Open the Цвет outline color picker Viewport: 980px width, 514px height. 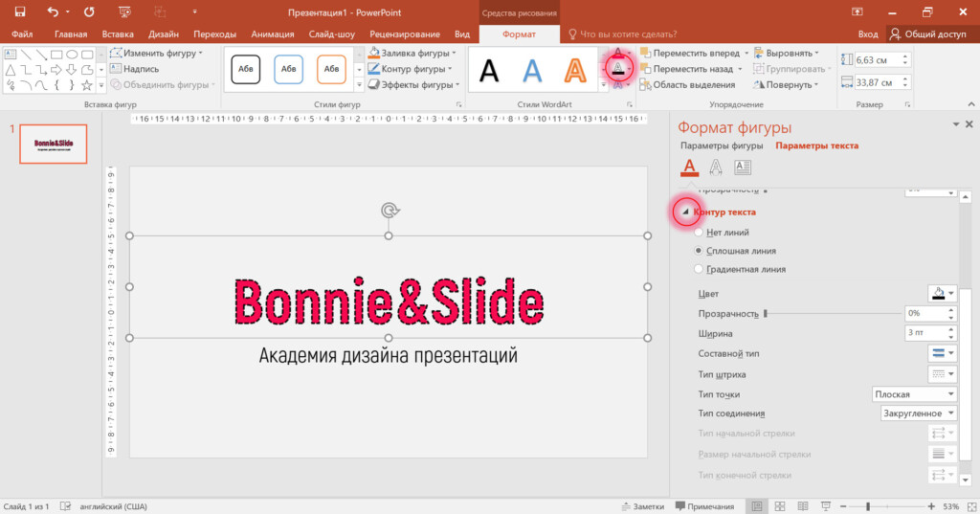point(942,293)
